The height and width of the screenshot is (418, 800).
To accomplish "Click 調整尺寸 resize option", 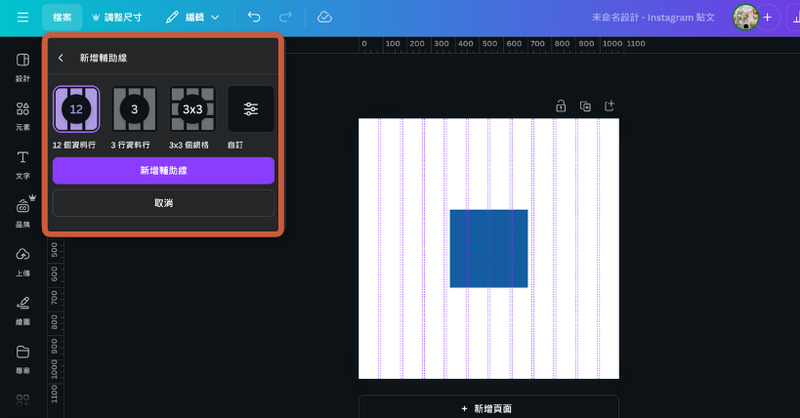I will pyautogui.click(x=116, y=17).
